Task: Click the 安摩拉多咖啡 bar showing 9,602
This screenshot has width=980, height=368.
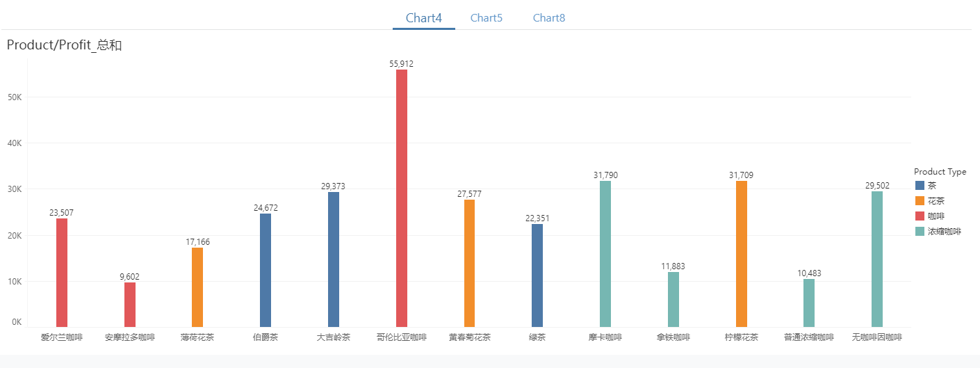Action: [130, 305]
